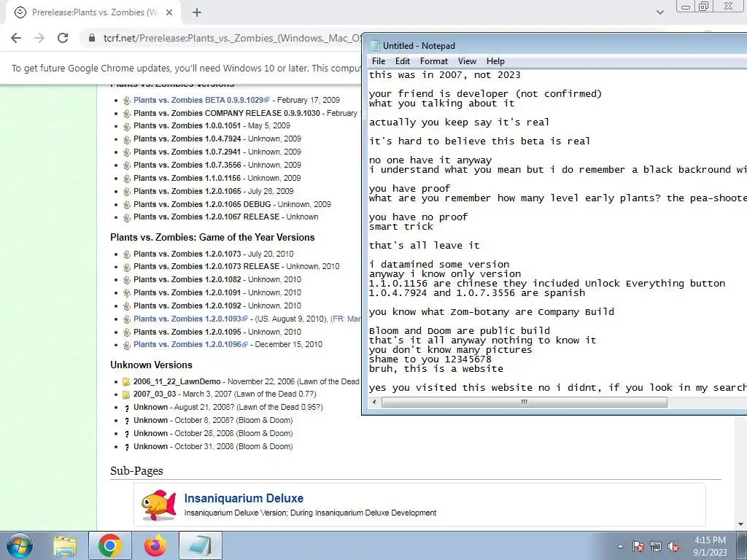The height and width of the screenshot is (560, 747).
Task: Close the Prerelease:Plants vs. Zombies tab
Action: 169,12
